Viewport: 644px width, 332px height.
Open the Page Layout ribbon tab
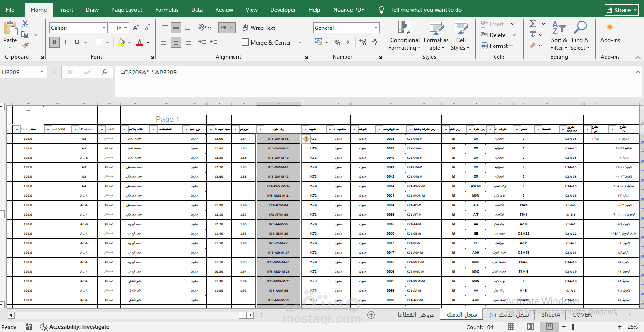(127, 10)
